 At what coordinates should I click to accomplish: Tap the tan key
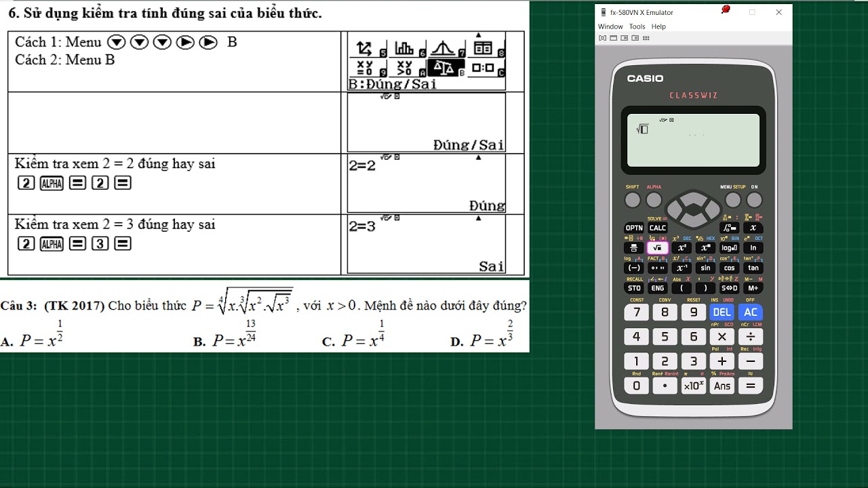coord(753,268)
